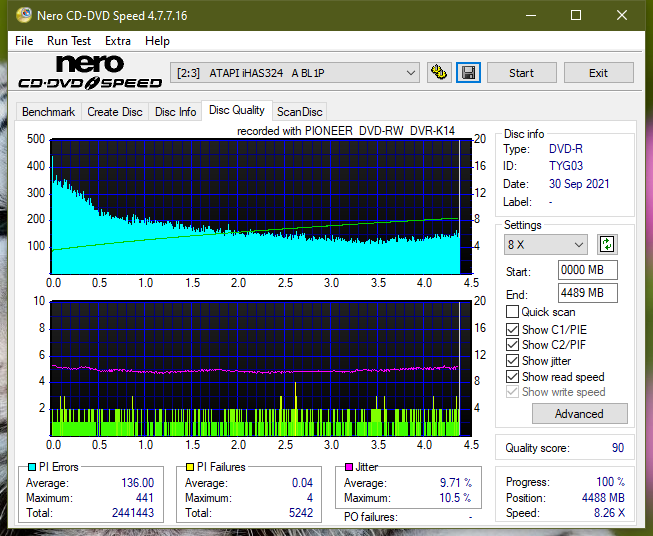653x536 pixels.
Task: Open the Extra menu
Action: [x=118, y=41]
